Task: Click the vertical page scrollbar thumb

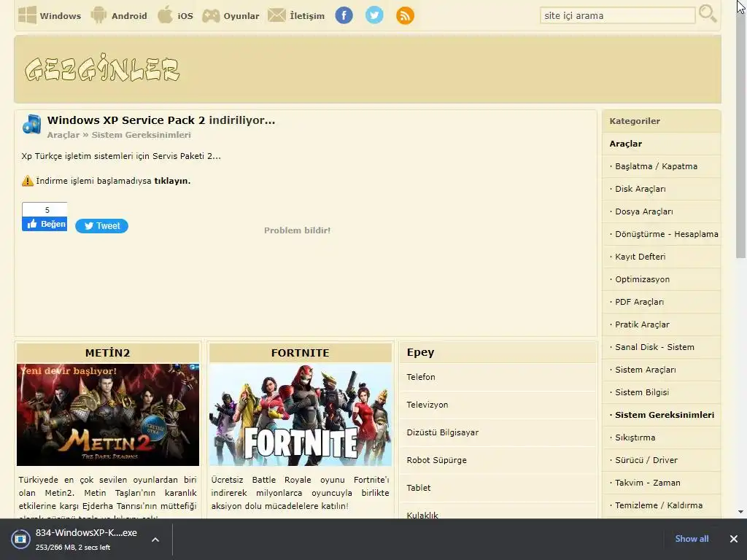Action: click(x=741, y=133)
